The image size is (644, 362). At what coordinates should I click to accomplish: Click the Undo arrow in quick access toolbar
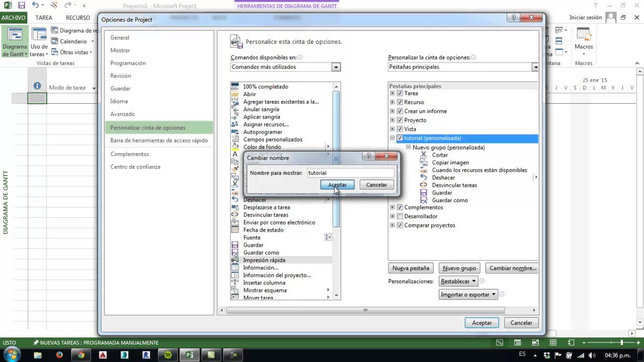35,6
